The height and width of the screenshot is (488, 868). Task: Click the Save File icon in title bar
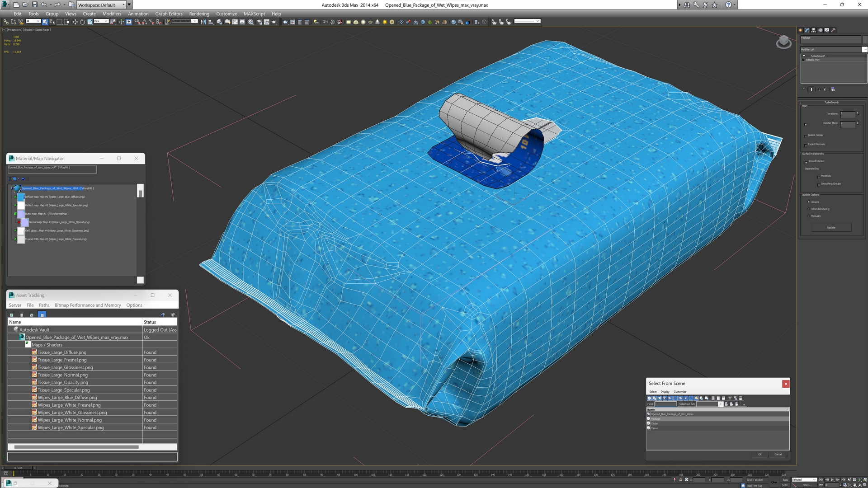(x=34, y=5)
